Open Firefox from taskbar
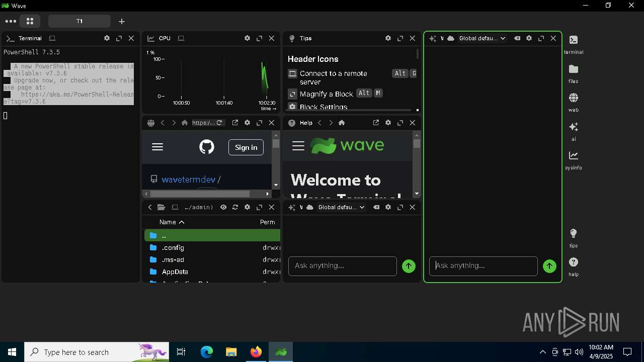This screenshot has width=644, height=362. [x=256, y=352]
